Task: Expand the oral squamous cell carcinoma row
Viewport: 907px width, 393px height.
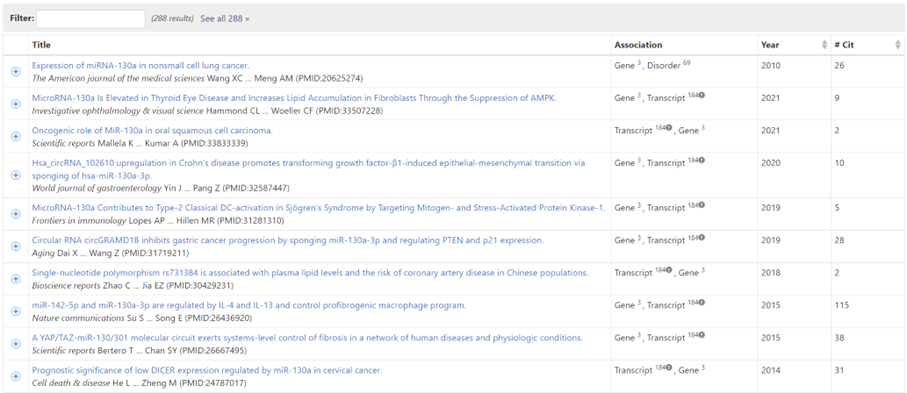Action: click(x=16, y=136)
